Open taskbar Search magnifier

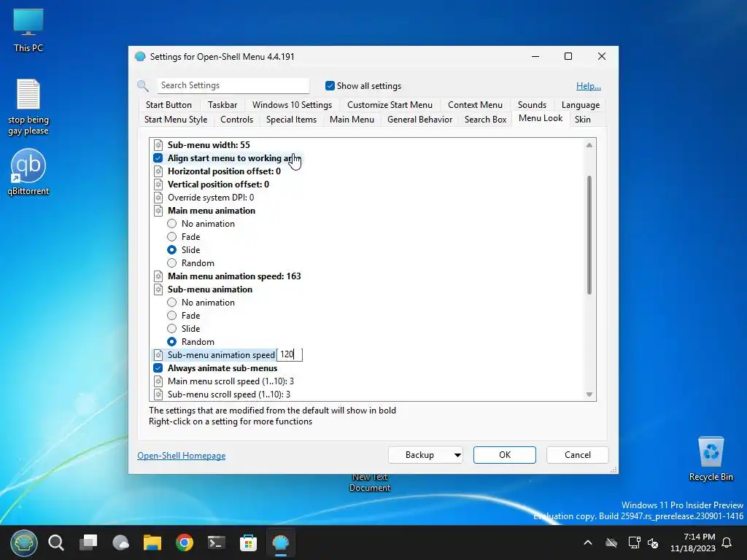click(x=56, y=542)
